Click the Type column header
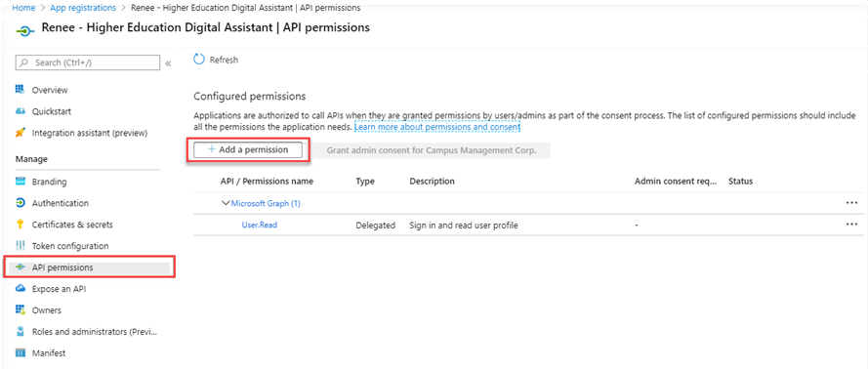The width and height of the screenshot is (868, 369). coord(365,181)
